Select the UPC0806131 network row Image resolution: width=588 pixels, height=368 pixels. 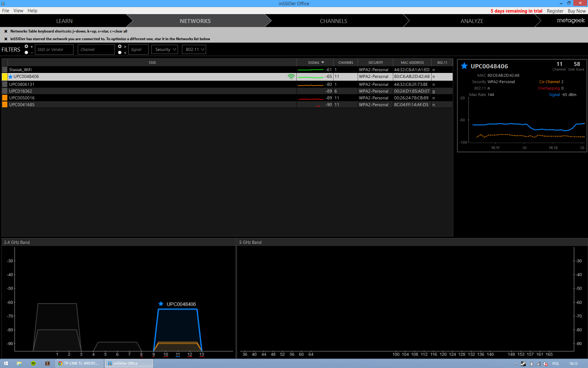point(227,84)
